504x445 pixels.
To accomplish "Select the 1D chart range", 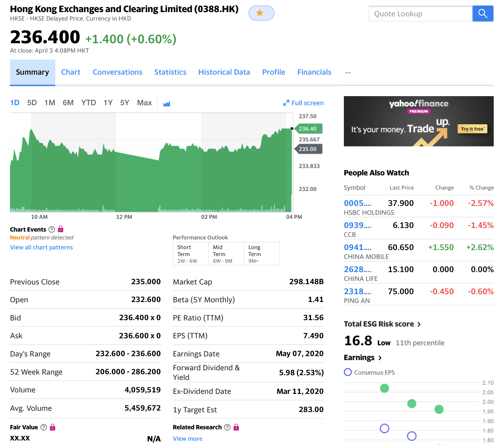I will (15, 103).
